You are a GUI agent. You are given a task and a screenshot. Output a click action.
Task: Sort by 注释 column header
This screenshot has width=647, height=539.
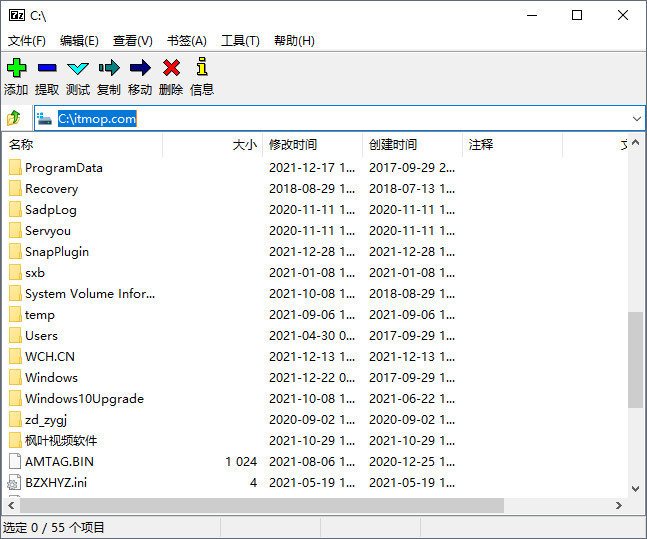click(512, 145)
